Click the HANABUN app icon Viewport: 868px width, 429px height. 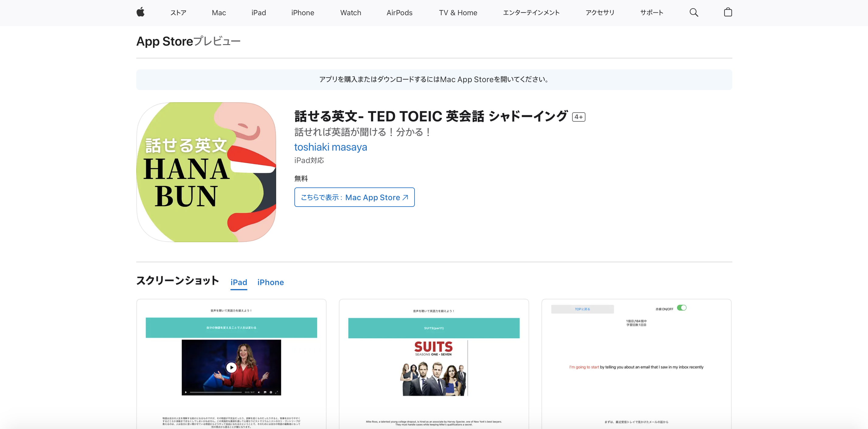[x=206, y=172]
